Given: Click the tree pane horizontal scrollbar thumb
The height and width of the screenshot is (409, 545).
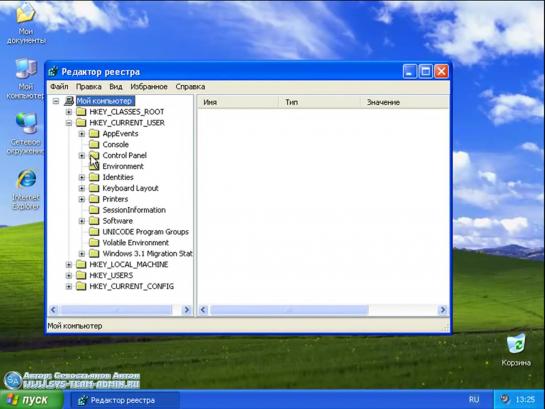Looking at the screenshot, I should click(116, 310).
